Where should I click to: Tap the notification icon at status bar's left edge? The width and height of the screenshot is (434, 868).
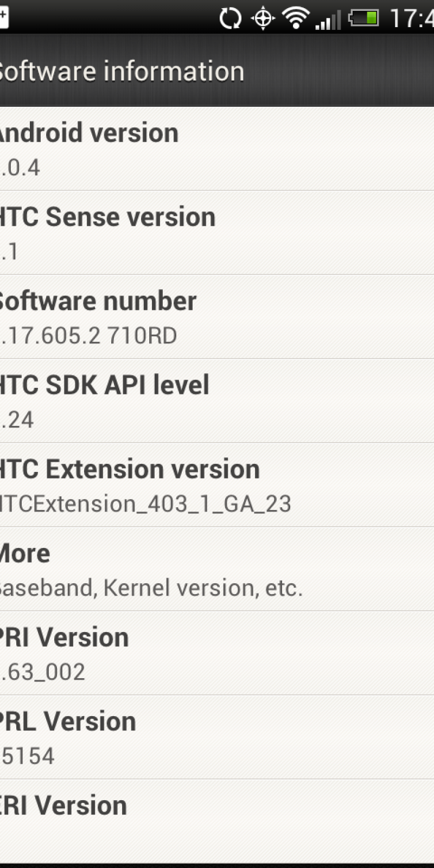(3, 16)
